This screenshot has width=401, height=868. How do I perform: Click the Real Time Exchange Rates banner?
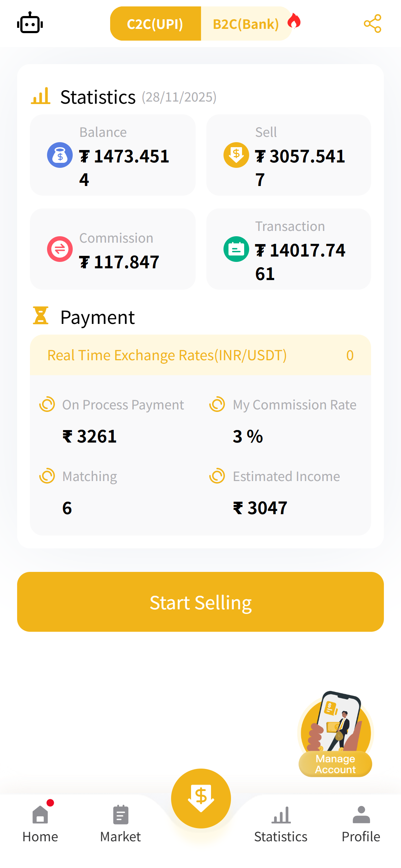[200, 355]
